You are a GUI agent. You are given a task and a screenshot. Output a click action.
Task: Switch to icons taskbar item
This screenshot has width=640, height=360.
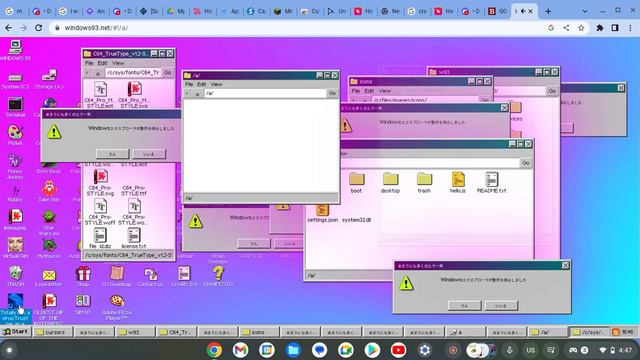(x=259, y=332)
